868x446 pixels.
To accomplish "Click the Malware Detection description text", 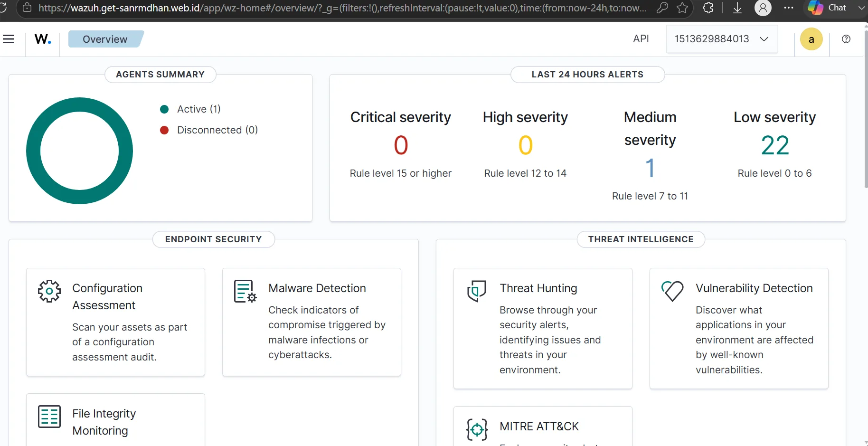I will (327, 332).
